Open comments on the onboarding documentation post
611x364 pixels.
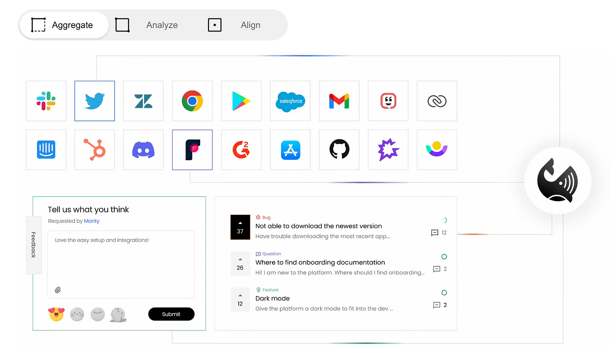pos(440,269)
